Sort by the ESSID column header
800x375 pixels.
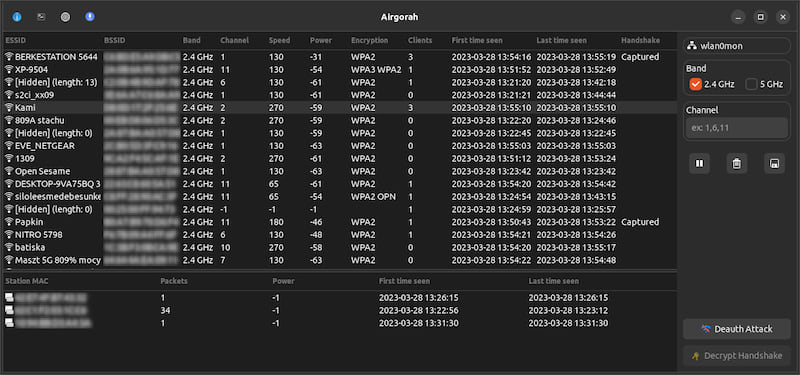coord(15,40)
